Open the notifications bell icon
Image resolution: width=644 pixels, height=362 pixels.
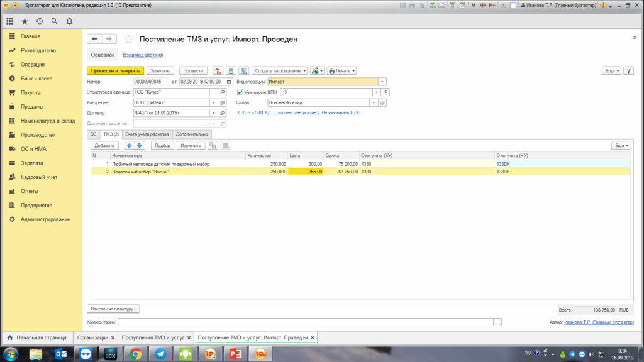(69, 21)
